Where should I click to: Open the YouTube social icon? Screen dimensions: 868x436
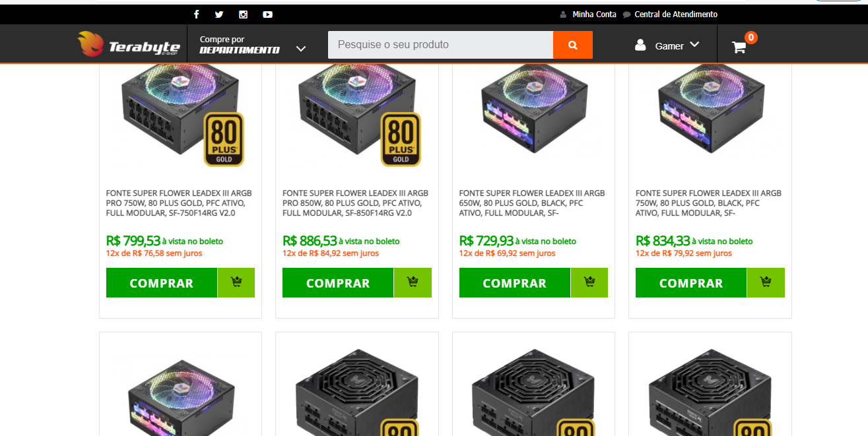pyautogui.click(x=267, y=15)
